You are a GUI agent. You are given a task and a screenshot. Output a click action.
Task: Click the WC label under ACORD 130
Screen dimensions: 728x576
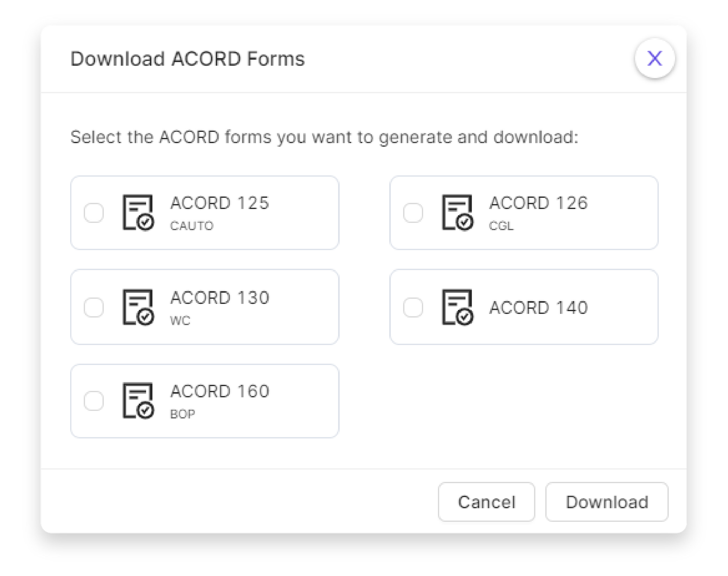click(180, 321)
